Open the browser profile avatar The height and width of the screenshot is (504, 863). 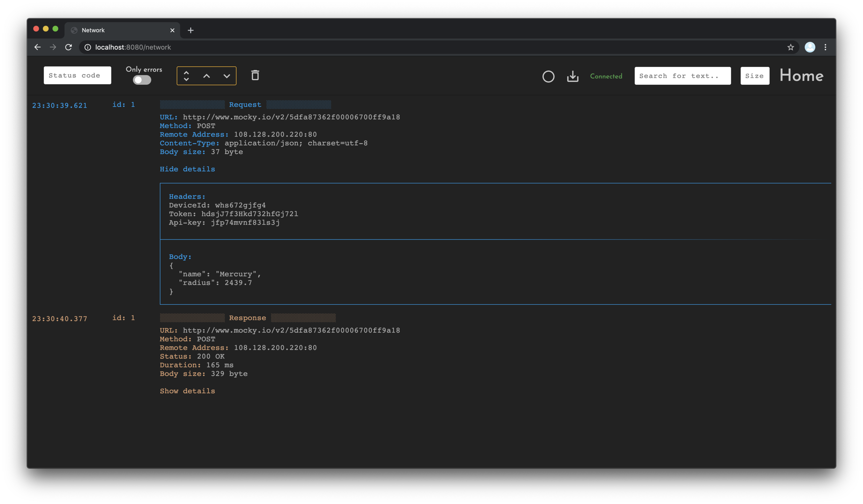click(x=810, y=47)
